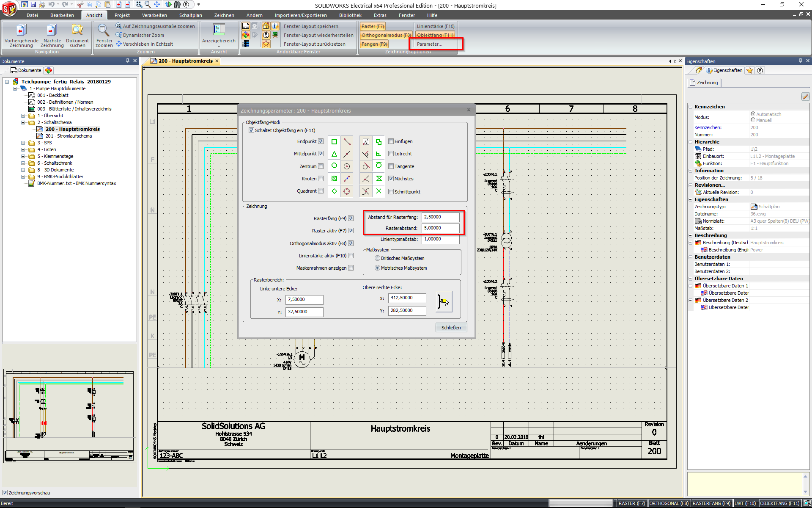Enable the Zentrum object snap checkbox
This screenshot has width=812, height=508.
pyautogui.click(x=321, y=166)
